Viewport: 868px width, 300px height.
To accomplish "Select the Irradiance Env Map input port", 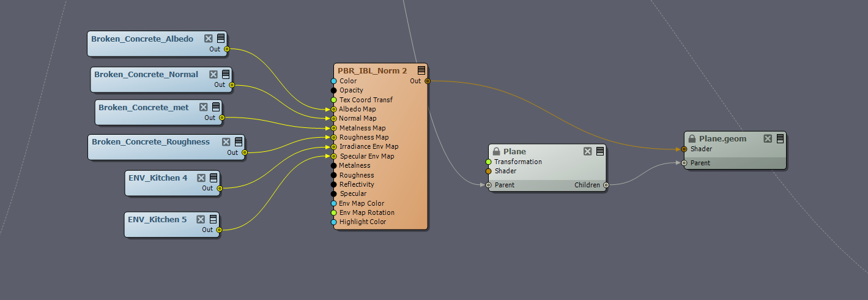I will 333,146.
